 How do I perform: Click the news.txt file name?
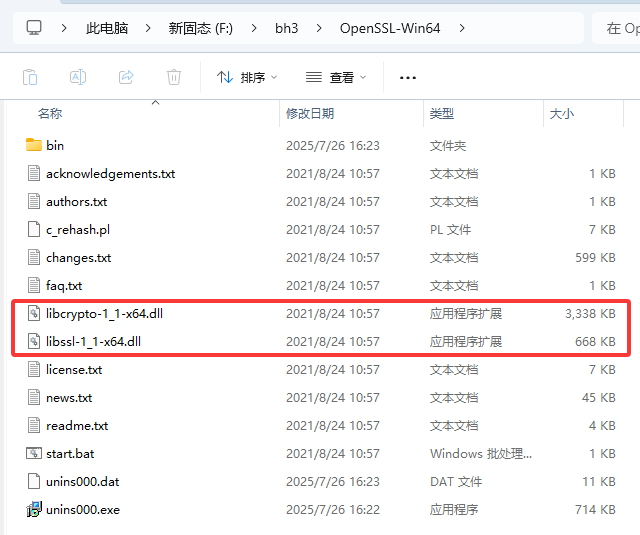tap(69, 398)
